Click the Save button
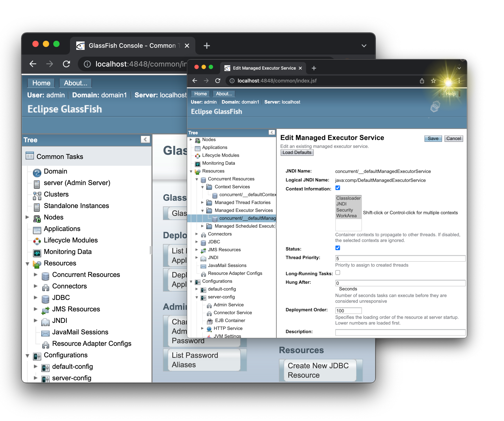The width and height of the screenshot is (504, 421). 433,139
